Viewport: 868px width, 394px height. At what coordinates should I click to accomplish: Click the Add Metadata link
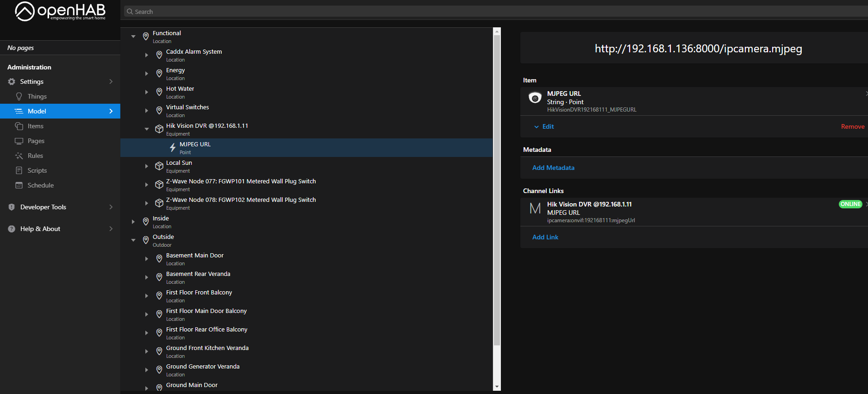pos(553,168)
